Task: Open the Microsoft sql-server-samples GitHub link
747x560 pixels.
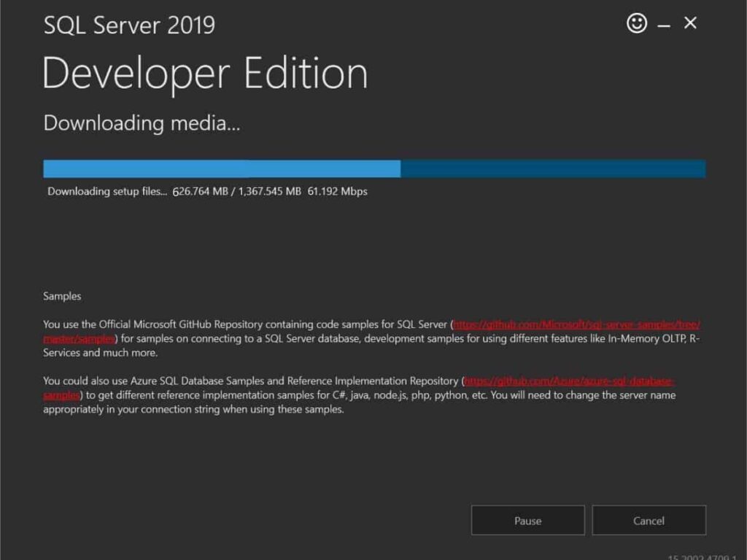Action: [576, 324]
